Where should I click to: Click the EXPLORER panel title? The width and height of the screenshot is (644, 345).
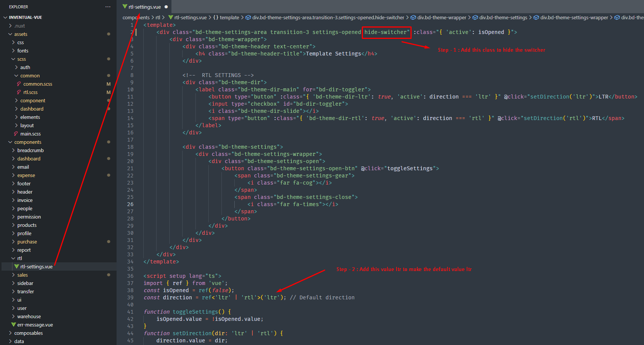click(x=18, y=7)
